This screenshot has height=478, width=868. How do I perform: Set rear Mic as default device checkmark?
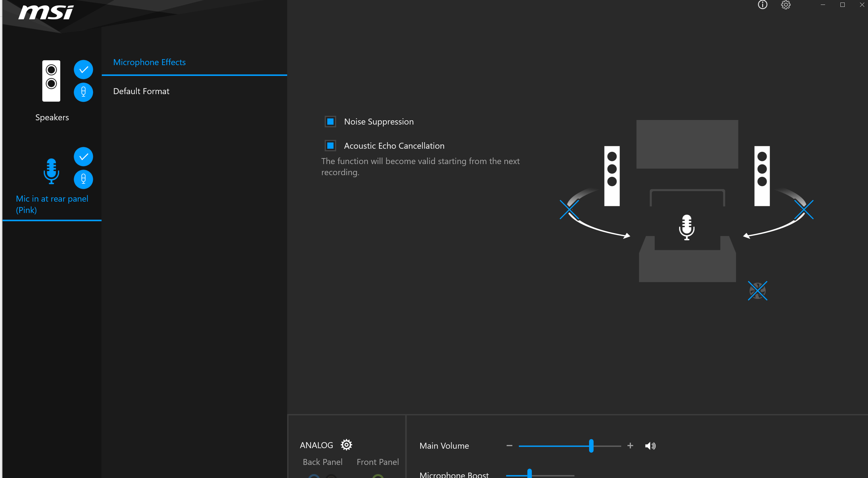[x=83, y=157]
